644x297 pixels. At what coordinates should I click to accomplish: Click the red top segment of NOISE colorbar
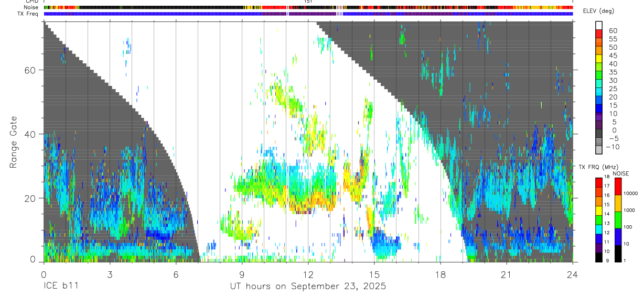pos(618,186)
